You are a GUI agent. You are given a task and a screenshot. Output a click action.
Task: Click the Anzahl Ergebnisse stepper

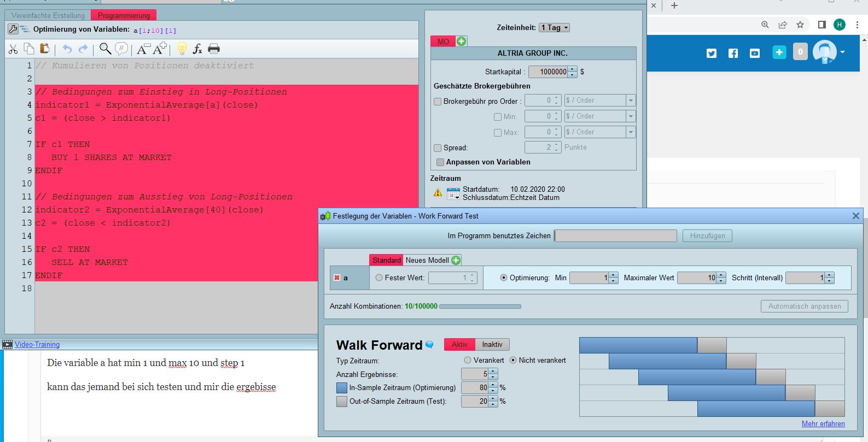point(493,374)
